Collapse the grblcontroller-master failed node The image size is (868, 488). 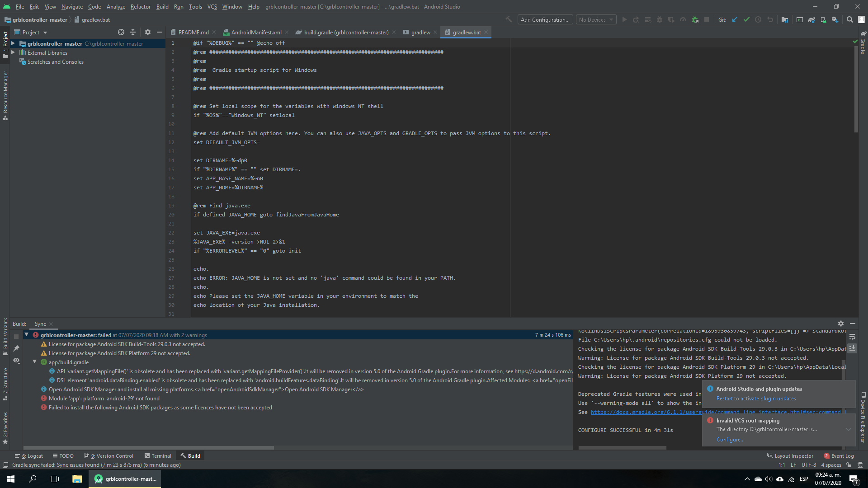point(26,335)
